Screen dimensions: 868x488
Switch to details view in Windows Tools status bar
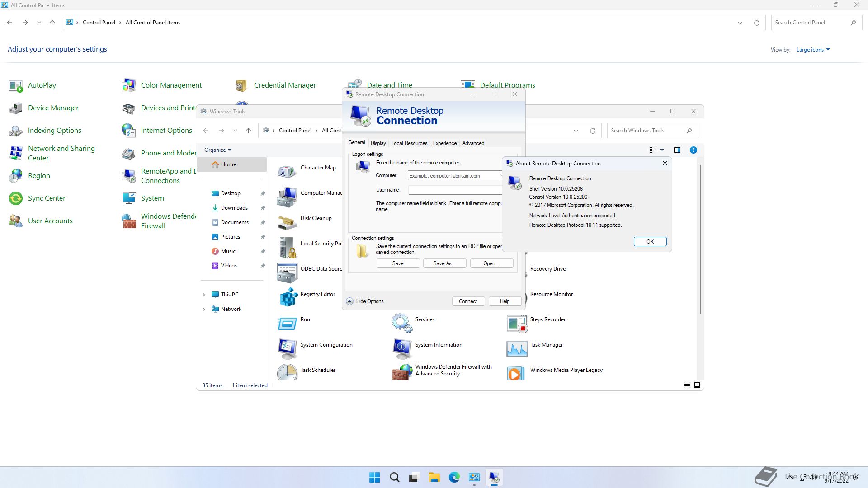pyautogui.click(x=687, y=385)
